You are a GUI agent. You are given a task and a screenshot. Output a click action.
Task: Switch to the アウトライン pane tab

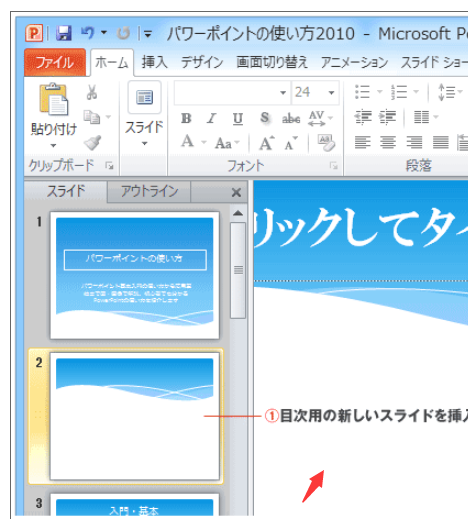coord(149,192)
